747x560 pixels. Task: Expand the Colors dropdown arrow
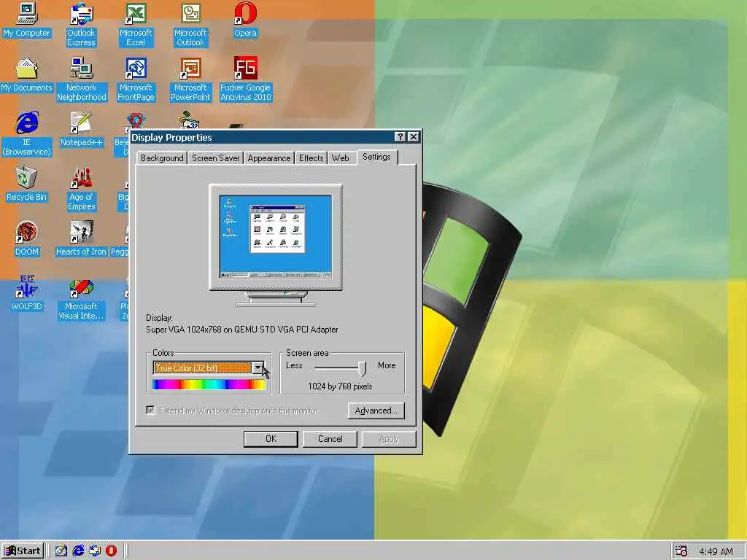click(x=258, y=367)
